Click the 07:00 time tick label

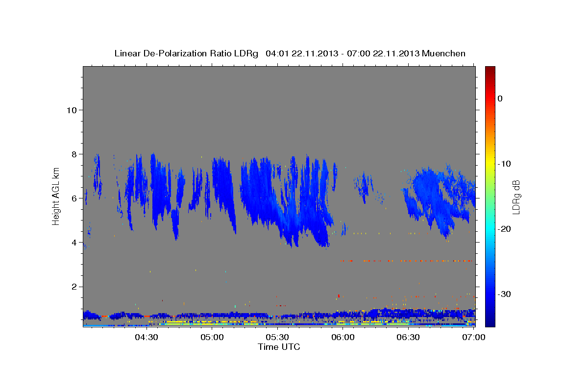(x=474, y=337)
